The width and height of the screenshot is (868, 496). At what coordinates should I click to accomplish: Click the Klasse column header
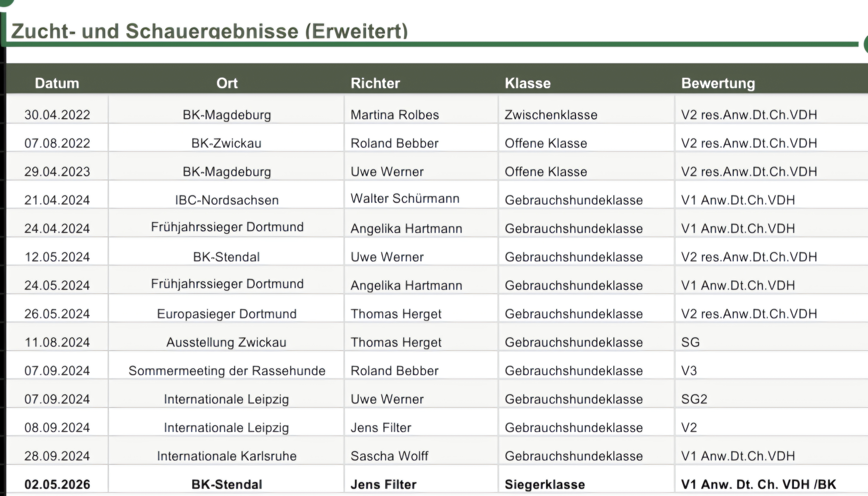point(528,84)
